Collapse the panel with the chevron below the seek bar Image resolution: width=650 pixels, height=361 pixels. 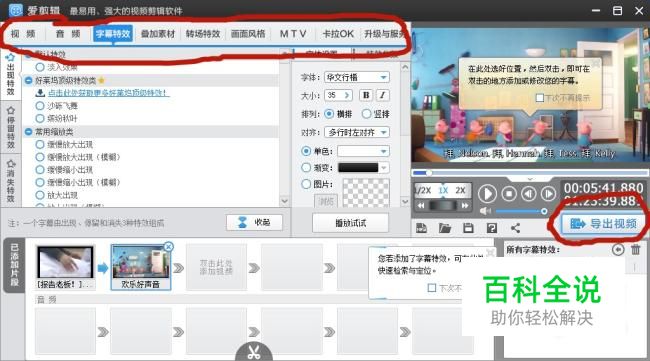530,179
